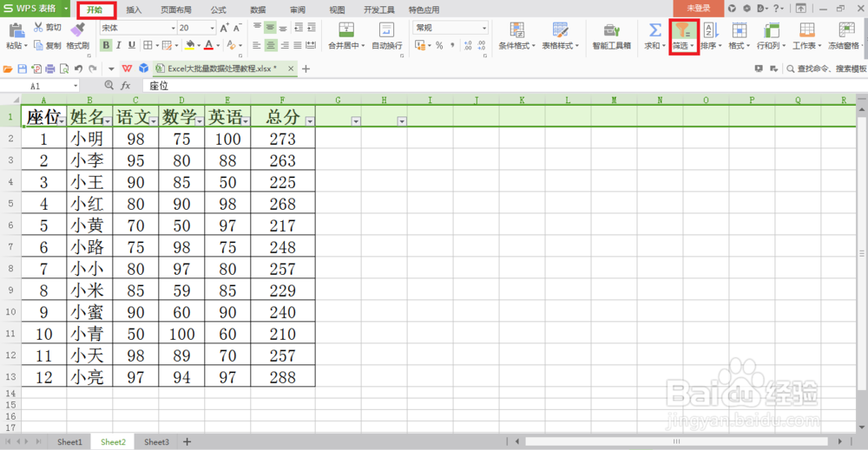868x450 pixels.
Task: Add a new sheet with plus button
Action: pos(187,441)
